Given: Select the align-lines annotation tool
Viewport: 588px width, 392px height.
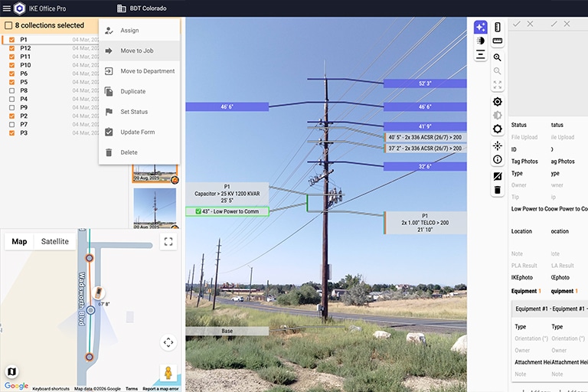Looking at the screenshot, I should tap(480, 55).
